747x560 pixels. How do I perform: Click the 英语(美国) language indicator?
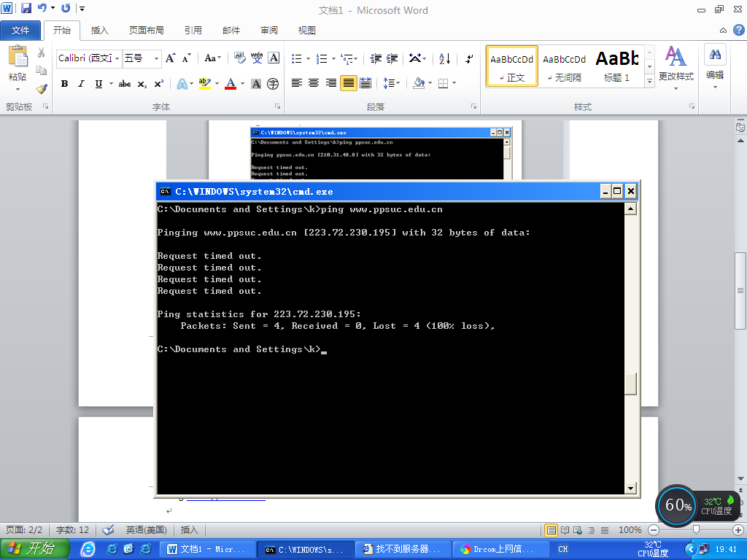pos(146,529)
